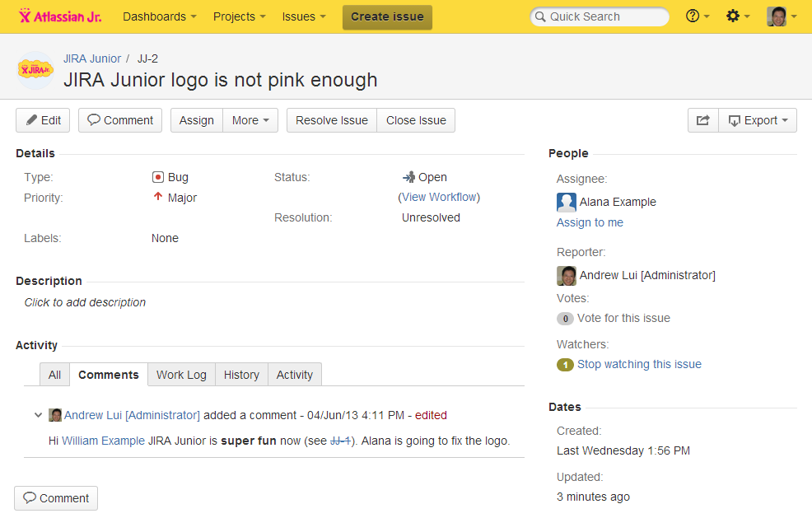Click the Assign to me link
The width and height of the screenshot is (812, 518).
[x=590, y=222]
